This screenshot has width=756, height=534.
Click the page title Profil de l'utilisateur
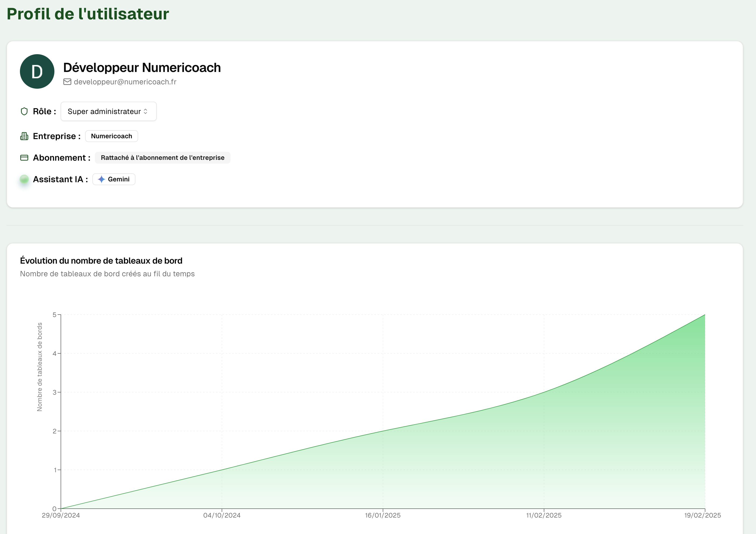coord(88,14)
